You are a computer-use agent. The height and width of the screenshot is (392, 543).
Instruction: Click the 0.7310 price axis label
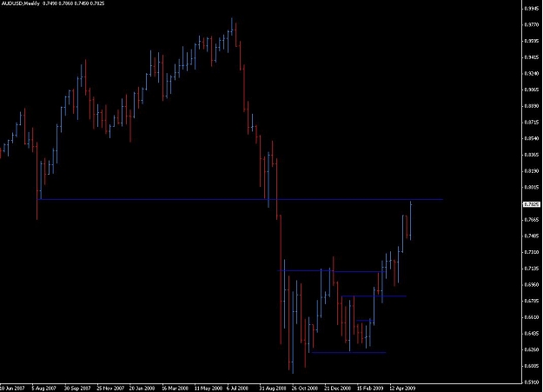532,252
